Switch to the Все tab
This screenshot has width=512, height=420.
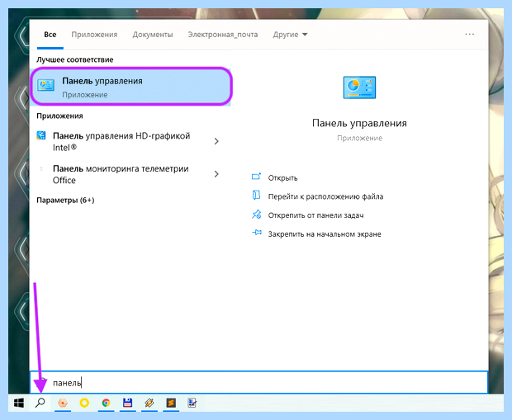50,35
